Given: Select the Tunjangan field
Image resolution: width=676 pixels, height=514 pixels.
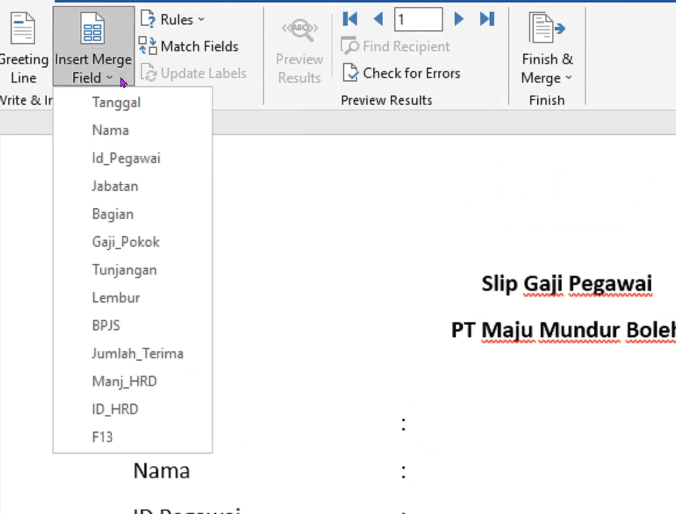Looking at the screenshot, I should pyautogui.click(x=124, y=270).
